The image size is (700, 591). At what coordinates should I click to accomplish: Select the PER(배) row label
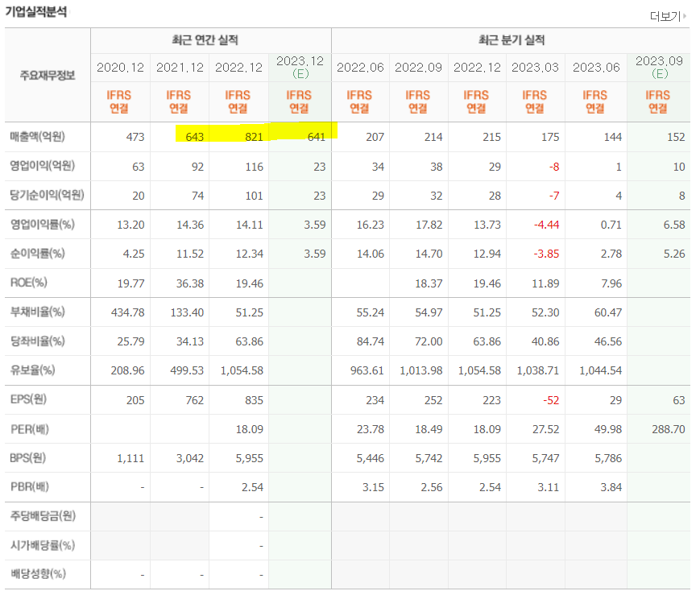[x=30, y=429]
